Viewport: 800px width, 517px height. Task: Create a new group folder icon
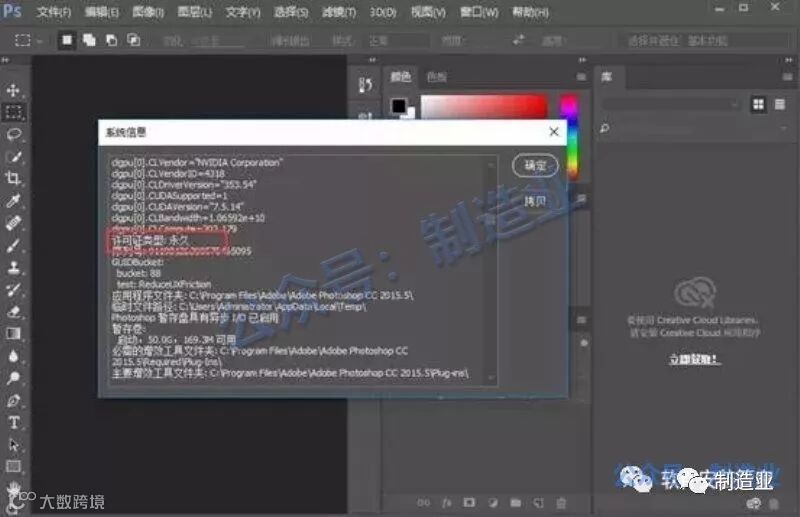click(516, 503)
